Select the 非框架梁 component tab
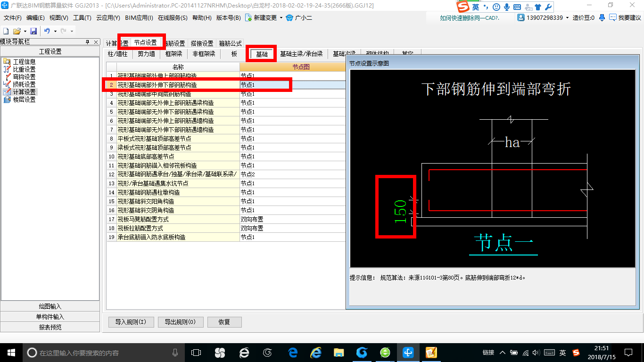 204,54
